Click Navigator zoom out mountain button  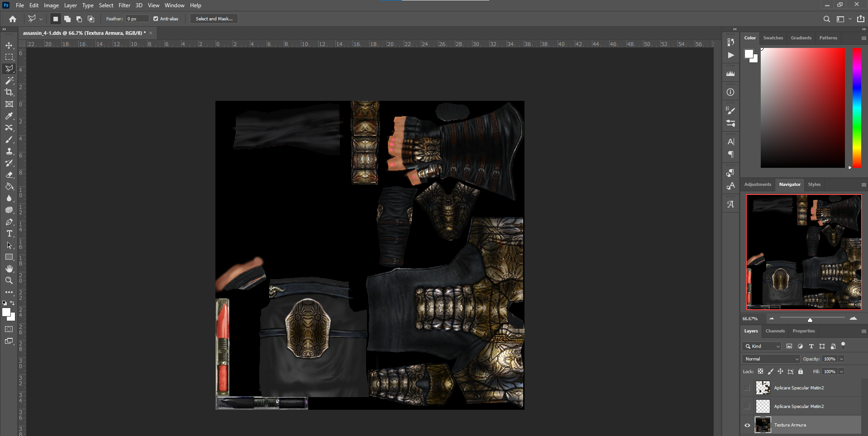(772, 319)
